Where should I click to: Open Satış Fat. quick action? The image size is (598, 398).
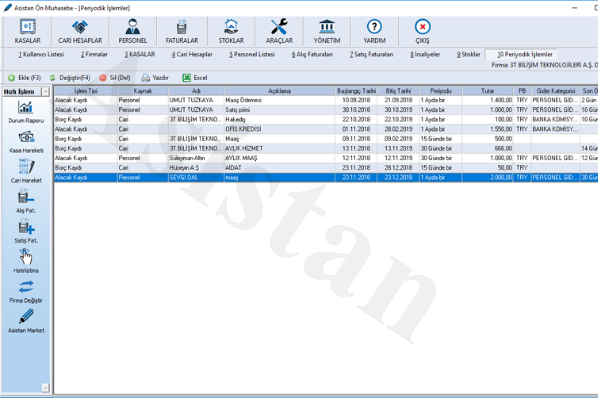pyautogui.click(x=26, y=232)
